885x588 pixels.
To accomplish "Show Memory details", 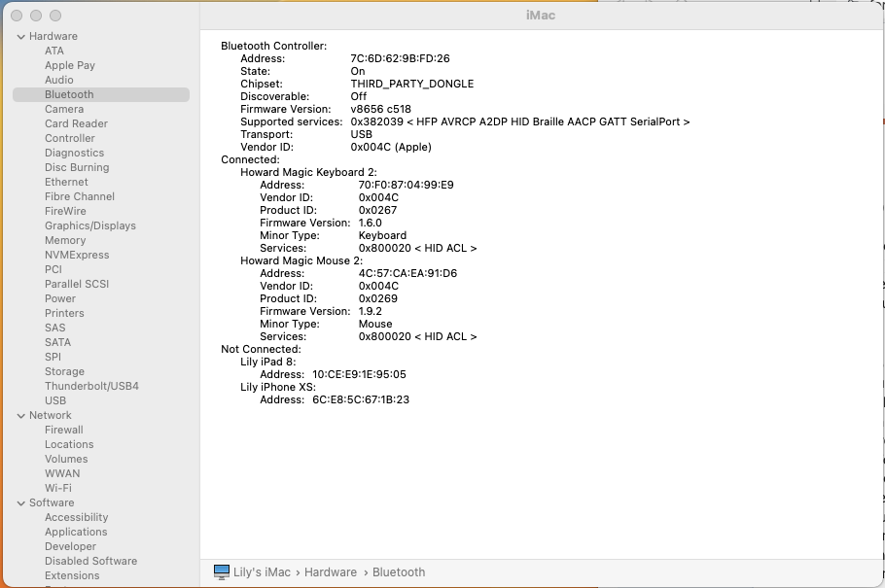I will pos(65,240).
